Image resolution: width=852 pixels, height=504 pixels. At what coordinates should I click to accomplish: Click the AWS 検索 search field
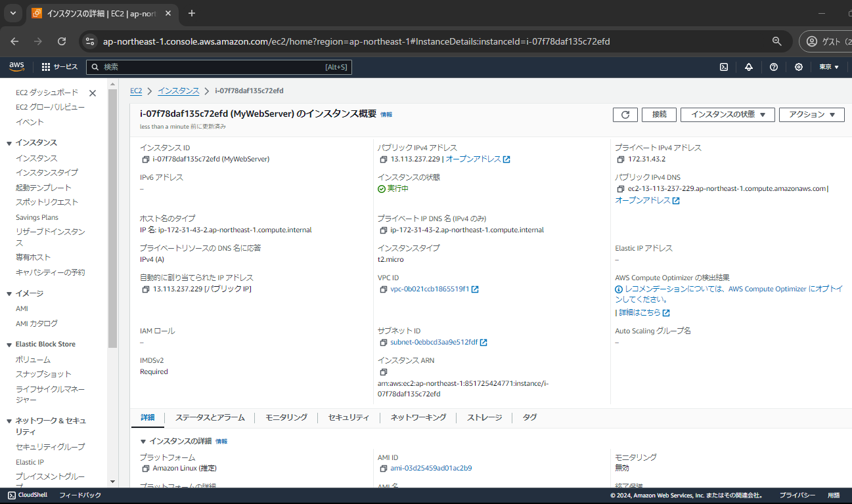click(219, 67)
